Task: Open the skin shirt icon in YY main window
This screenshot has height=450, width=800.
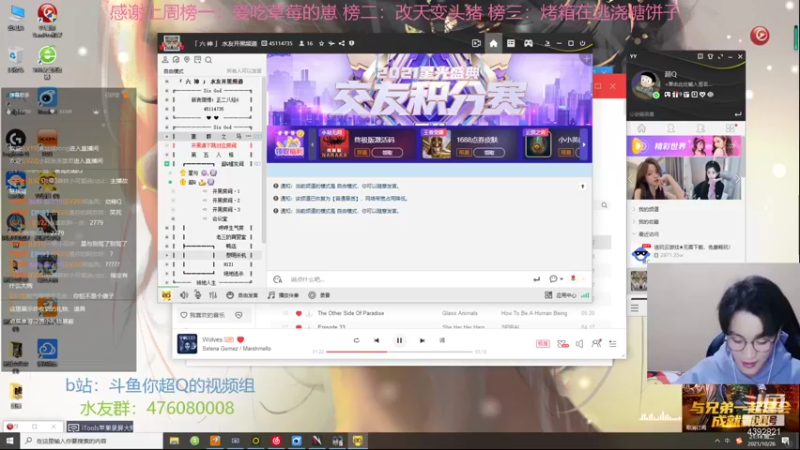Action: click(x=710, y=57)
